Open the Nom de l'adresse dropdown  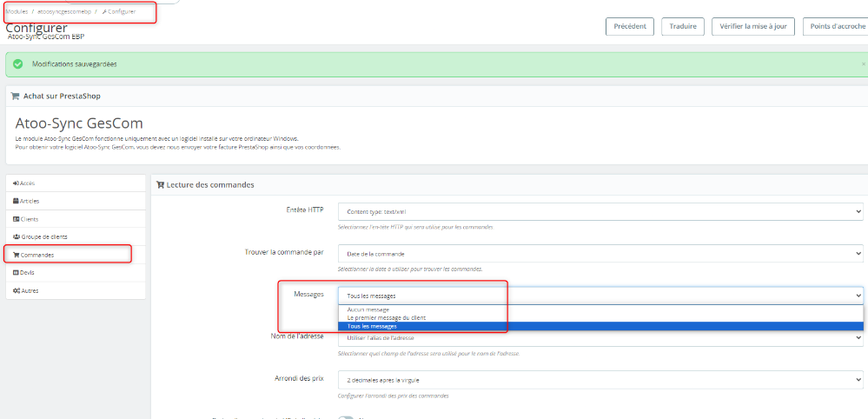click(x=600, y=338)
